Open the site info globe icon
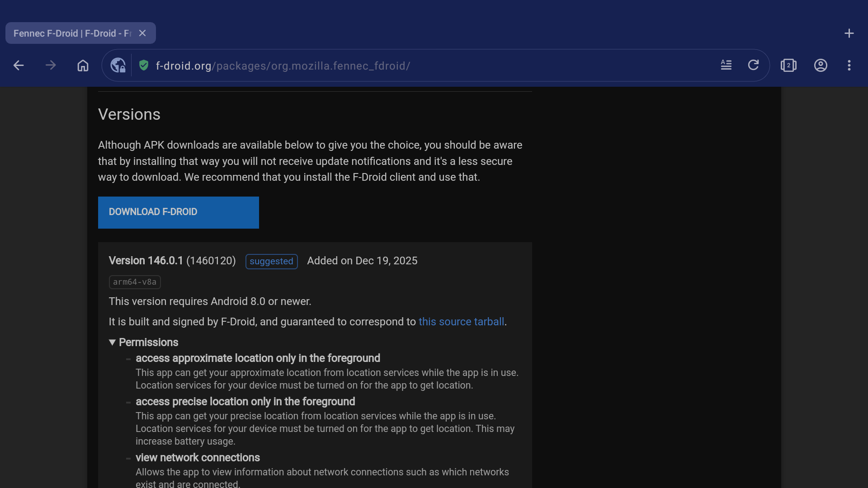The image size is (868, 488). pyautogui.click(x=118, y=66)
